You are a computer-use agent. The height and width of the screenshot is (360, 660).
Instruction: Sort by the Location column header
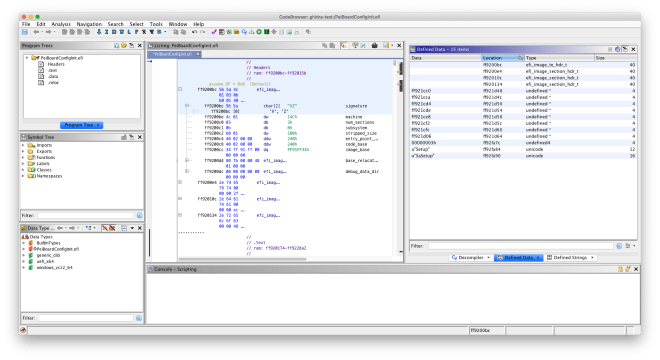tap(503, 58)
